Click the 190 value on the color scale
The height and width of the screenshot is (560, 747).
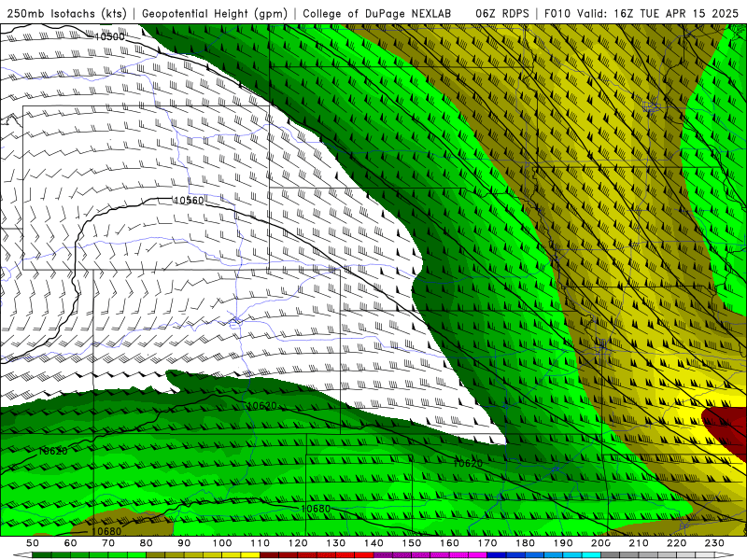tap(563, 543)
